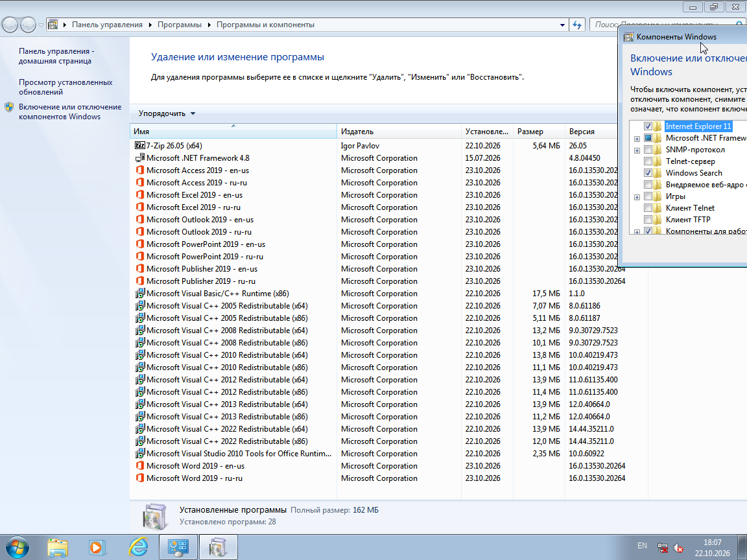
Task: Open the address bar history dropdown
Action: point(562,25)
